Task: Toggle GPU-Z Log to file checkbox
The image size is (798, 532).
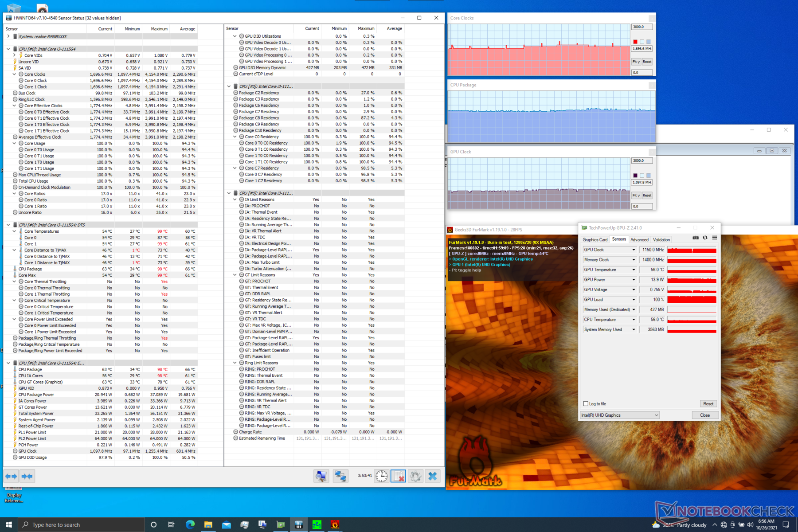Action: pos(586,404)
